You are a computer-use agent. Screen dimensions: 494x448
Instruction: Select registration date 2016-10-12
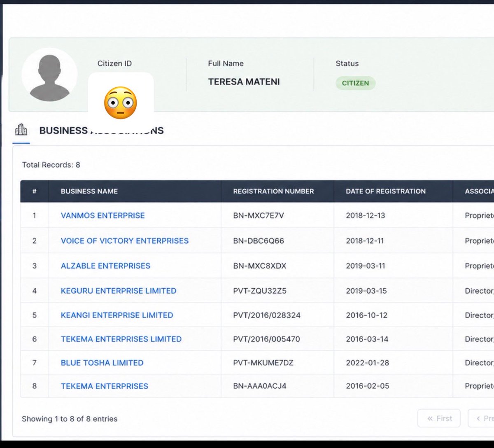[x=367, y=315]
